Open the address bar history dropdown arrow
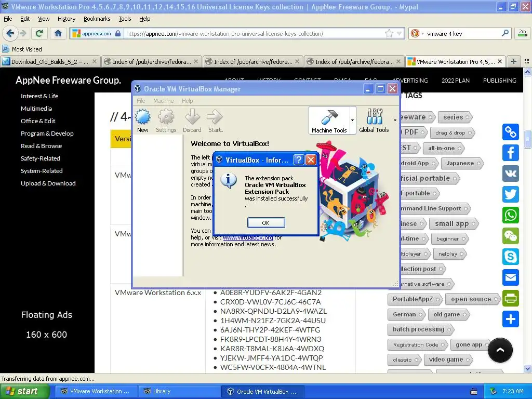This screenshot has height=399, width=532. pyautogui.click(x=400, y=33)
